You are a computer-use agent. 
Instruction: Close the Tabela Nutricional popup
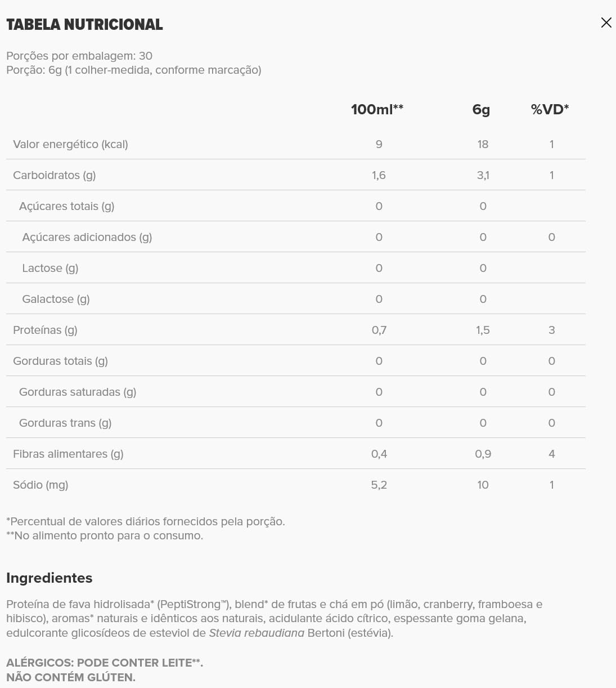click(606, 23)
